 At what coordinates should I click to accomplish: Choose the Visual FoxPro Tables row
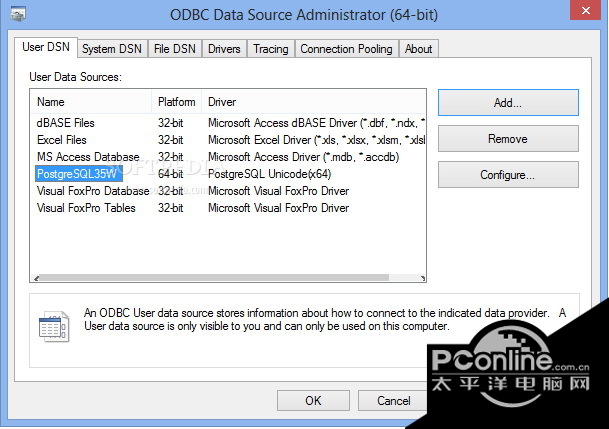[86, 208]
